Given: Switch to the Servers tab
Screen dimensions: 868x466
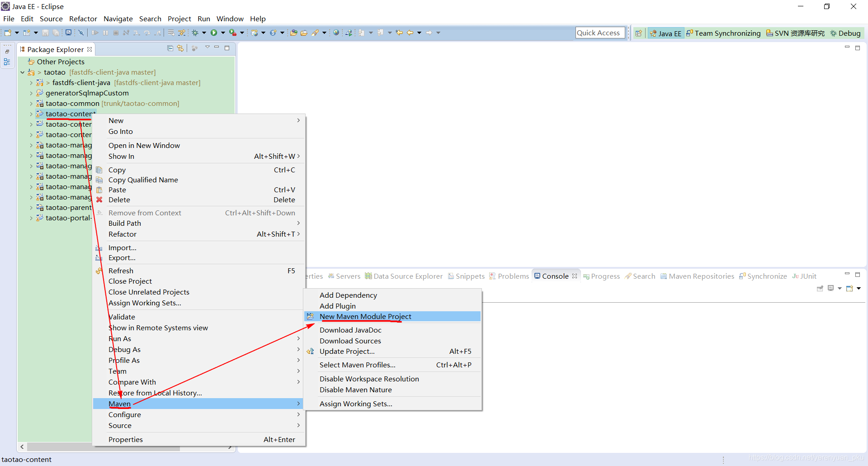Looking at the screenshot, I should click(344, 276).
